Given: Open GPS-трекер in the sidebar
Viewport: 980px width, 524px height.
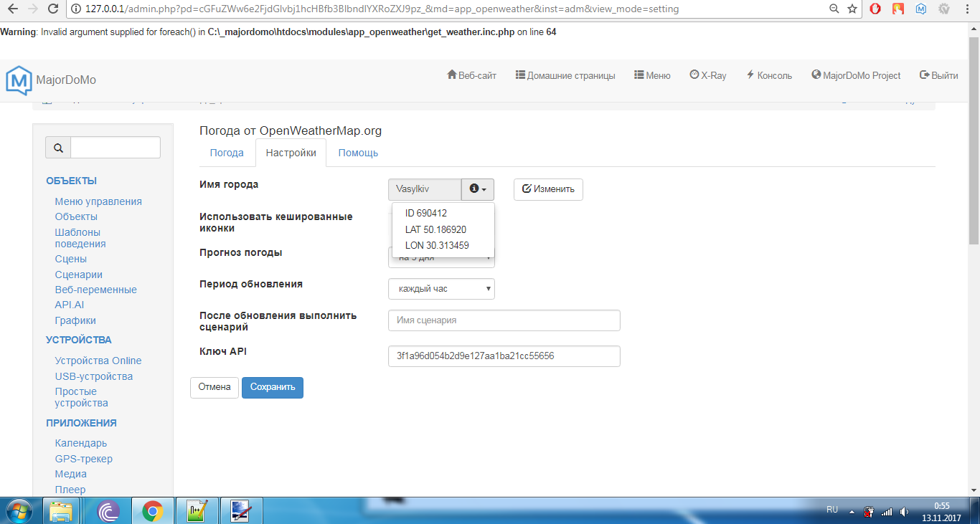Looking at the screenshot, I should [x=84, y=459].
